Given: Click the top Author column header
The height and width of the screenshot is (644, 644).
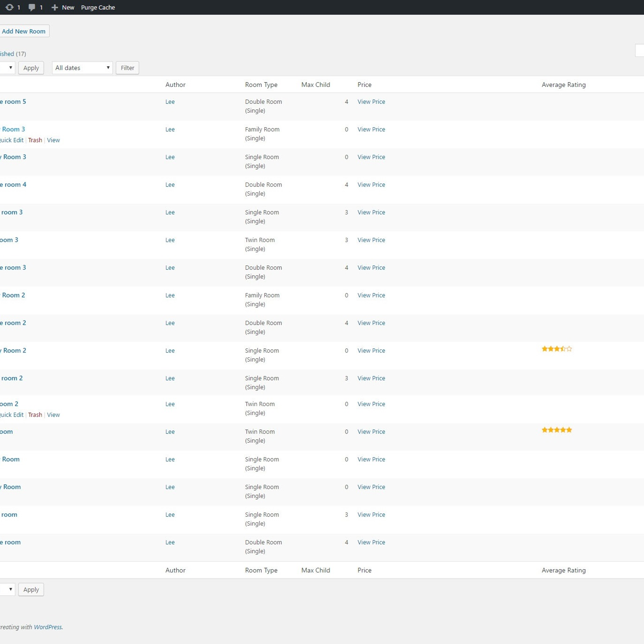Looking at the screenshot, I should [x=175, y=85].
